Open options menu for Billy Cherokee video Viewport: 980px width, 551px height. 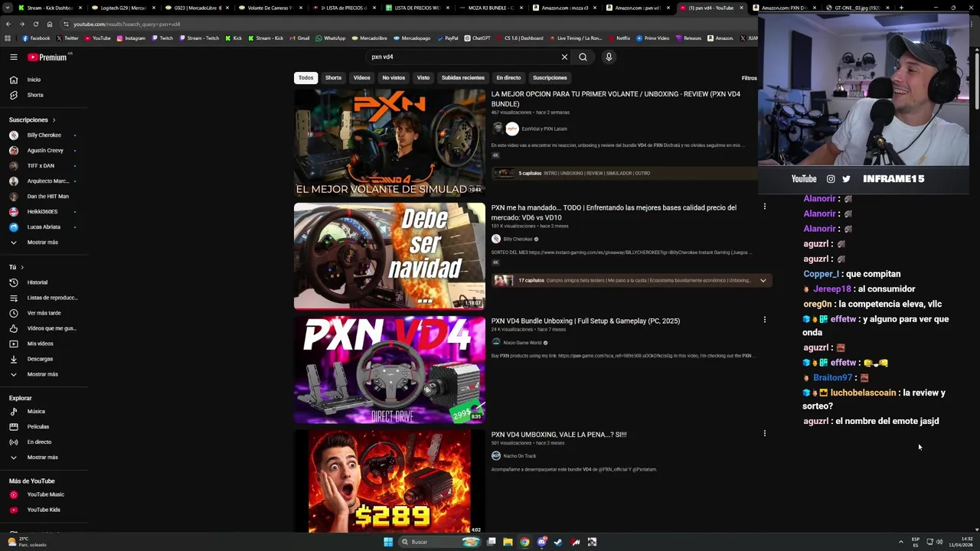coord(764,207)
